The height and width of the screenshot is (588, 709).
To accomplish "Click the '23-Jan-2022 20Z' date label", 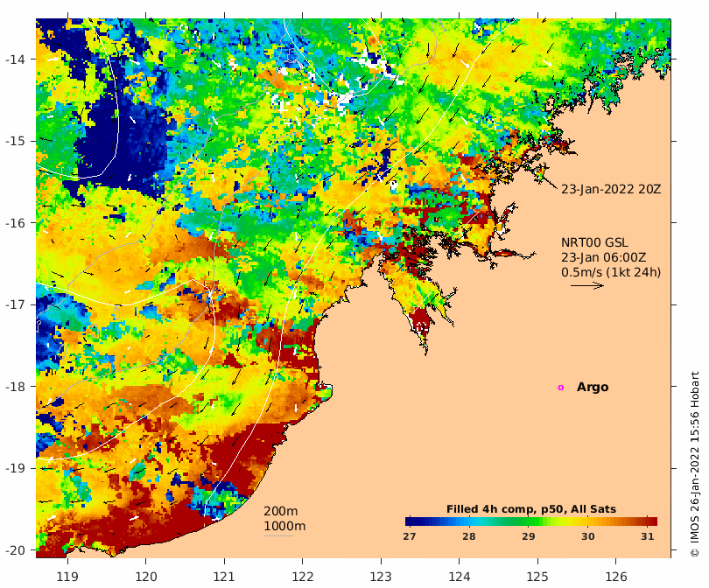I will tap(611, 189).
